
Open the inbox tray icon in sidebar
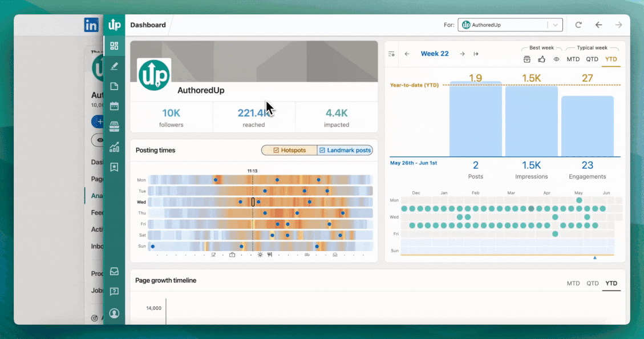[x=114, y=272]
